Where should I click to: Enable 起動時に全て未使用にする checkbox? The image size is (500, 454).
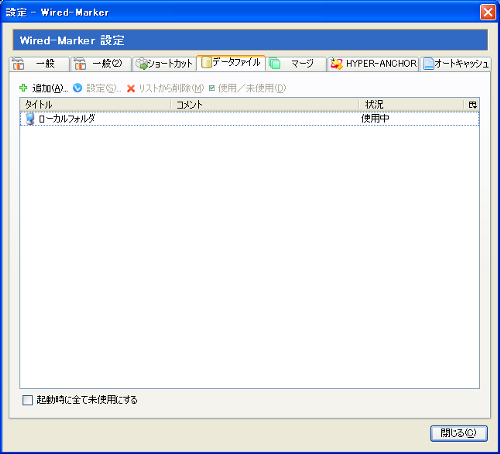[27, 400]
